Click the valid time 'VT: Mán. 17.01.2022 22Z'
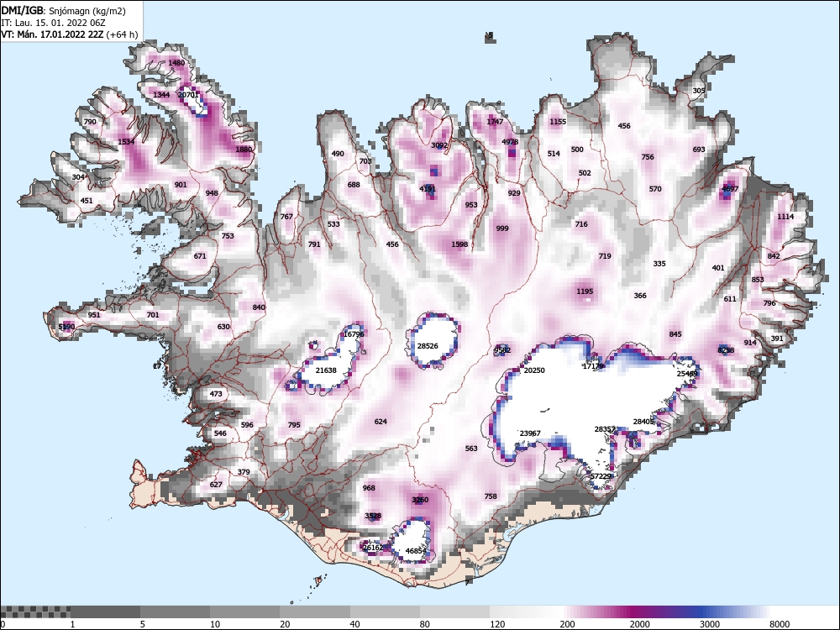The height and width of the screenshot is (630, 840). coord(52,34)
